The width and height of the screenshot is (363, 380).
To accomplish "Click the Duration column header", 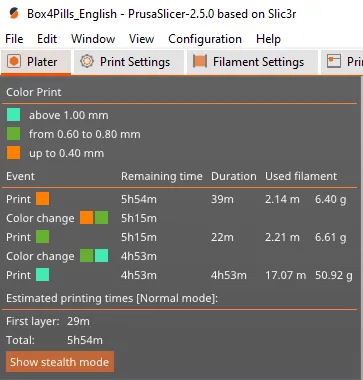I will [x=234, y=176].
